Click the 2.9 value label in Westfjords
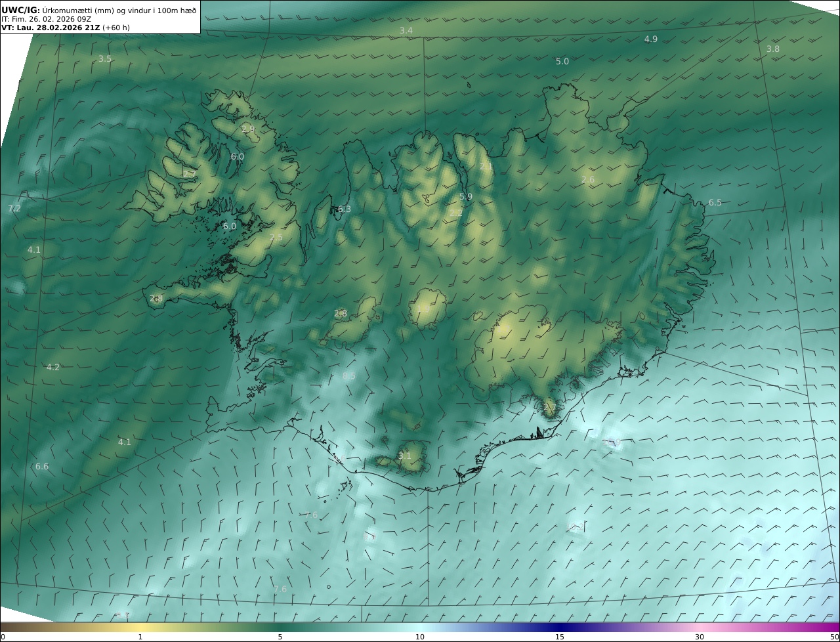Screen dimensions: 840x642 [248, 129]
